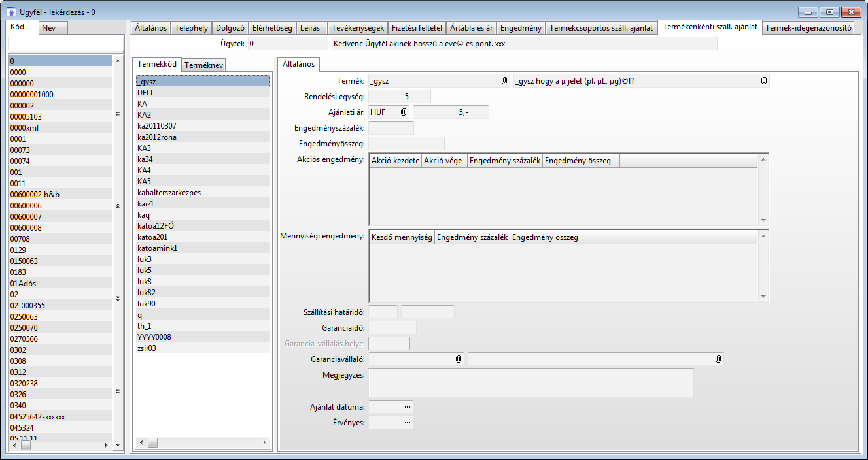Click scroll-down arrow of Akciós engedmény table
The width and height of the screenshot is (868, 460).
click(763, 221)
